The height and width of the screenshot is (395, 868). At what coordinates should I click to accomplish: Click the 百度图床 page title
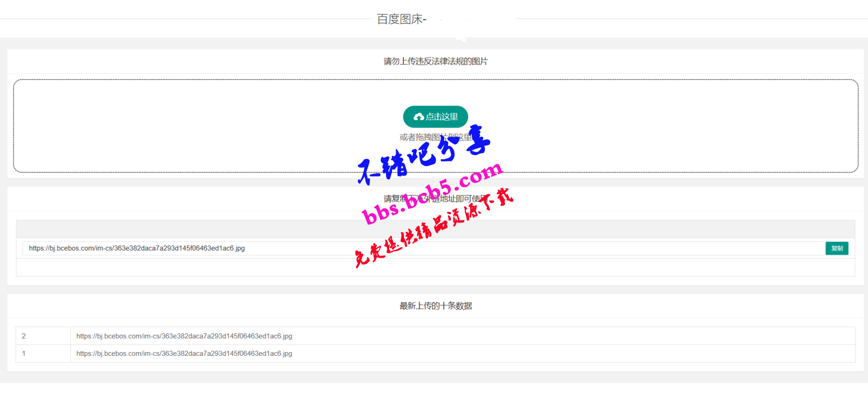401,19
